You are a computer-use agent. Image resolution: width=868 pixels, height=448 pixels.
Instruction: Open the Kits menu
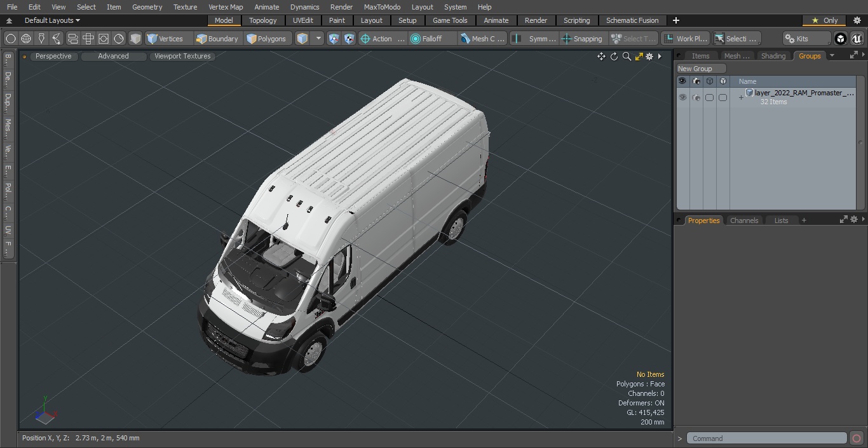[x=806, y=39]
